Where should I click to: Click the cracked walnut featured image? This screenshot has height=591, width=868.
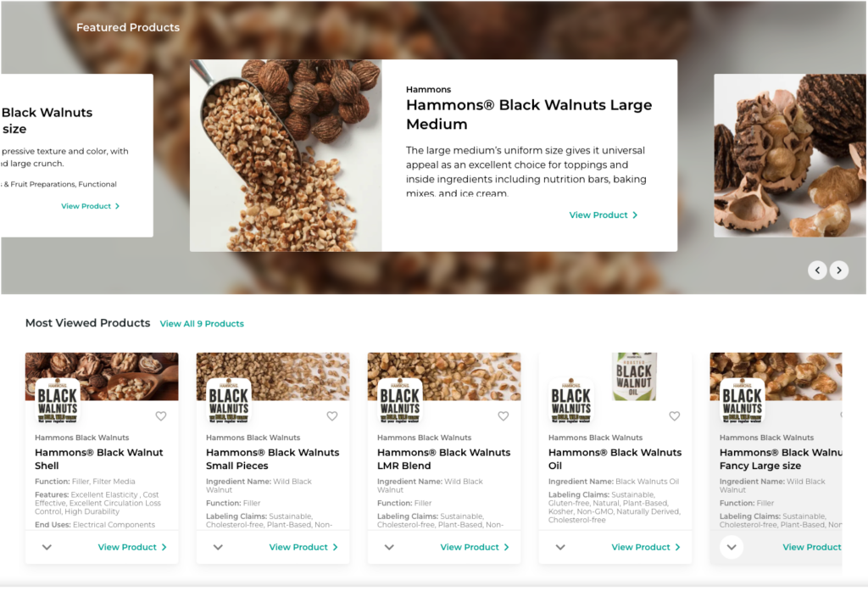click(790, 156)
